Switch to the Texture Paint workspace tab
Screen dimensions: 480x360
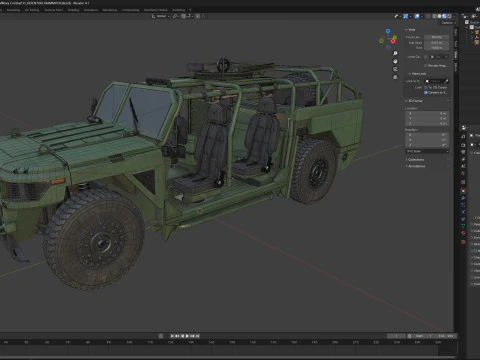(54, 10)
